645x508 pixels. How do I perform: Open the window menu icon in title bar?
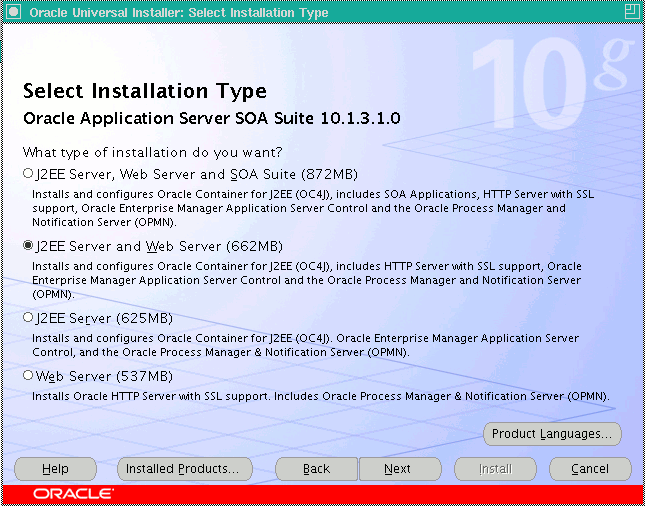[14, 11]
